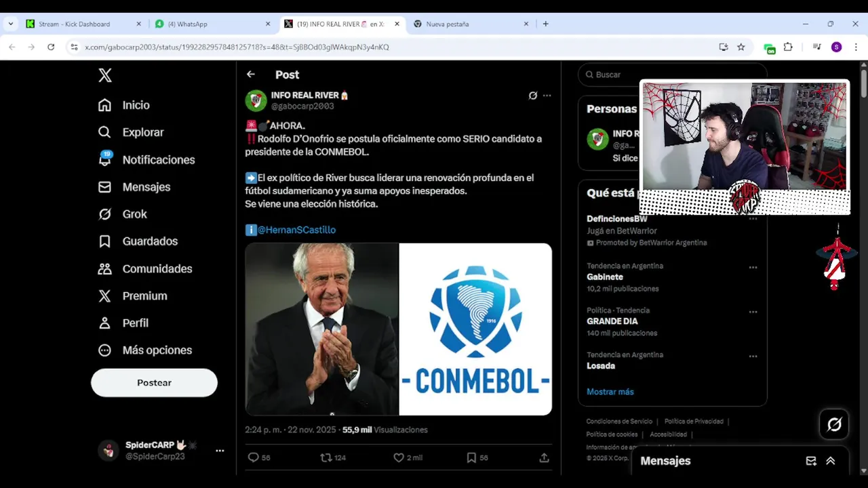Click post timestamp 2:24 p. m.
Viewport: 868px width, 488px height.
click(292, 430)
